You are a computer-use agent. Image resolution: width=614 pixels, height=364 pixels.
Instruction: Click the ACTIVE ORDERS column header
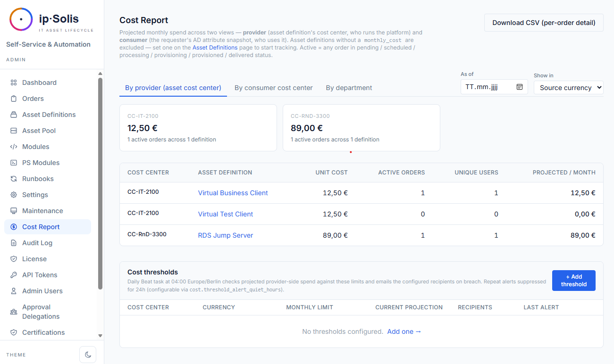click(401, 173)
